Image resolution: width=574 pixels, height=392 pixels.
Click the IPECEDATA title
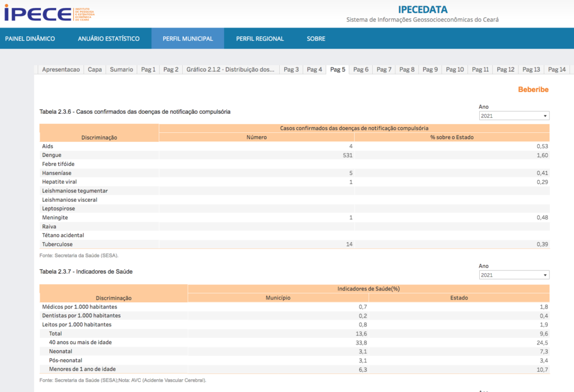[x=423, y=10]
